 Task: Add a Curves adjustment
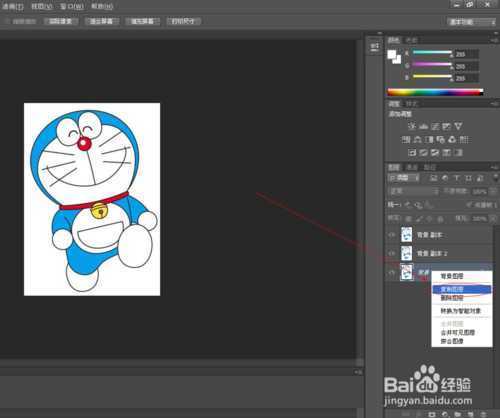tap(435, 126)
